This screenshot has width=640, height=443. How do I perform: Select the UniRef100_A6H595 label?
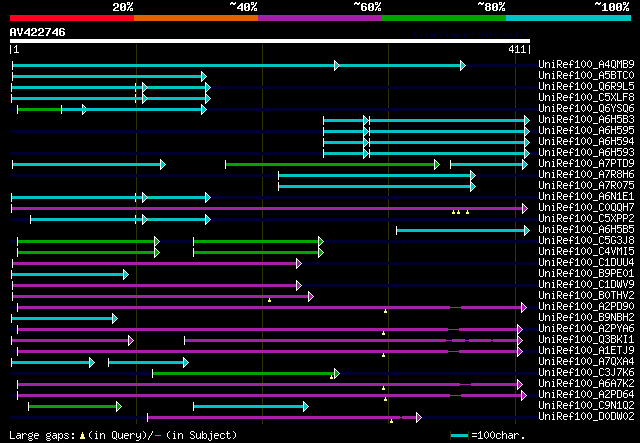(586, 131)
